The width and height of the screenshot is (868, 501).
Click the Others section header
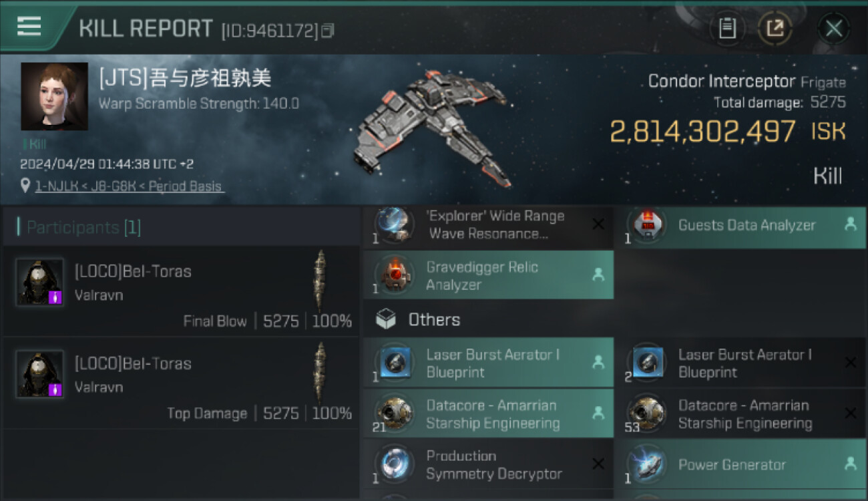pos(434,320)
